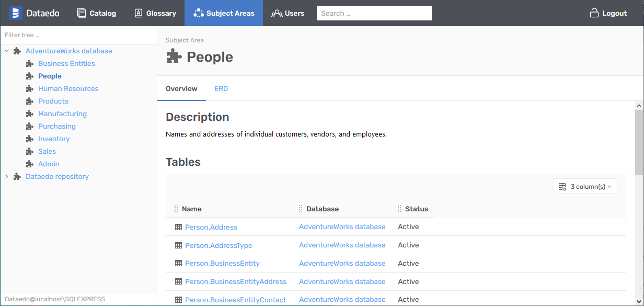Expand the Dataedo repository tree node
This screenshot has width=644, height=306.
click(7, 177)
